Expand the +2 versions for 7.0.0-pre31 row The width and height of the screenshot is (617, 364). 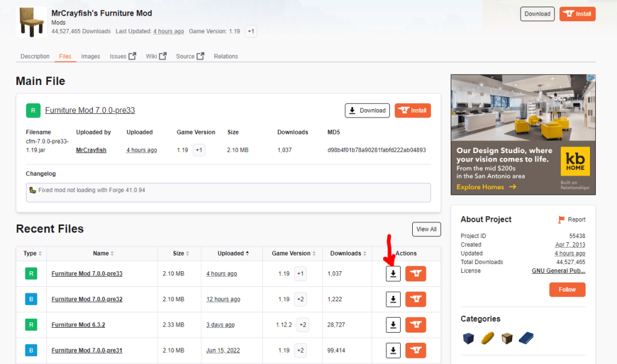point(301,350)
